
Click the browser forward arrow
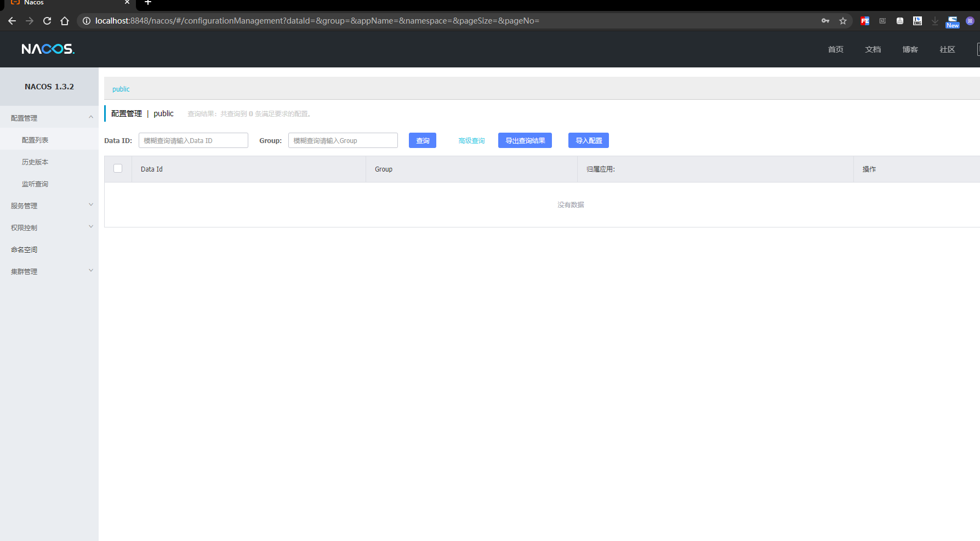tap(30, 21)
